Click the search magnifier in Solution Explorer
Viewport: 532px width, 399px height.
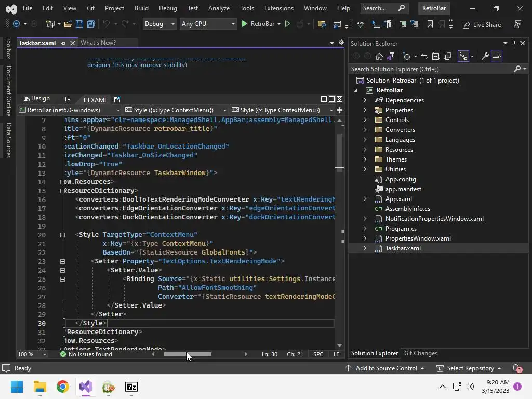[x=517, y=69]
